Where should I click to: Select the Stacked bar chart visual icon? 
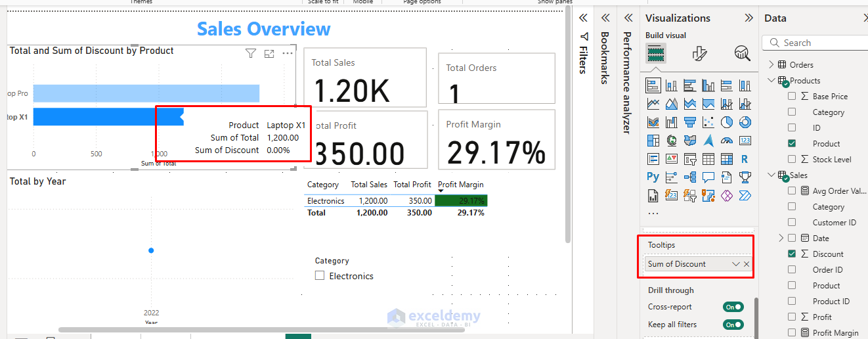[653, 85]
